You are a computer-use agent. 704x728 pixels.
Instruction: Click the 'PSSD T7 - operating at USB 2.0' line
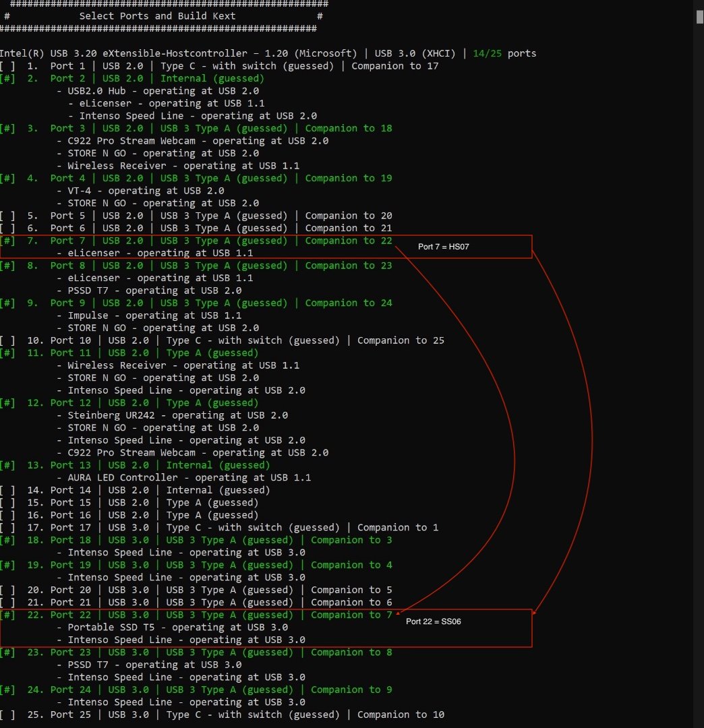click(x=149, y=291)
